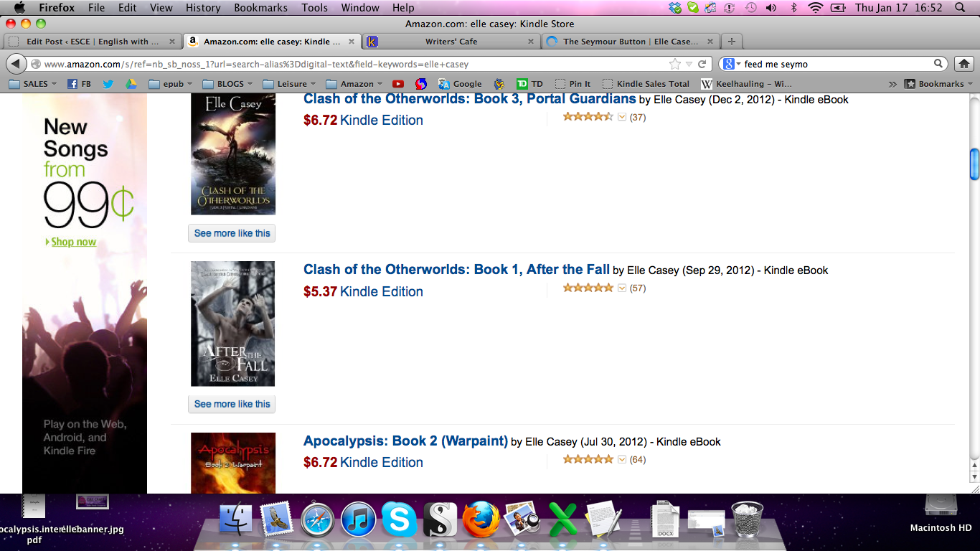Open the History menu
This screenshot has height=551, width=980.
pos(203,8)
